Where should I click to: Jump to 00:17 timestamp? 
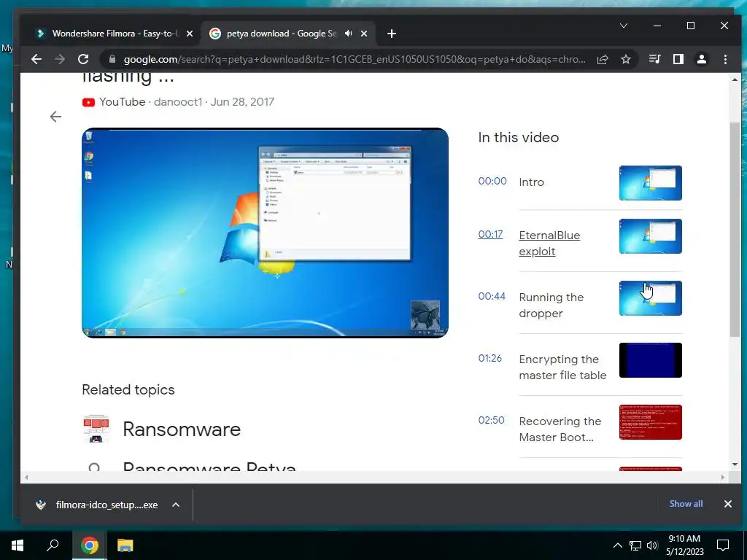click(490, 234)
